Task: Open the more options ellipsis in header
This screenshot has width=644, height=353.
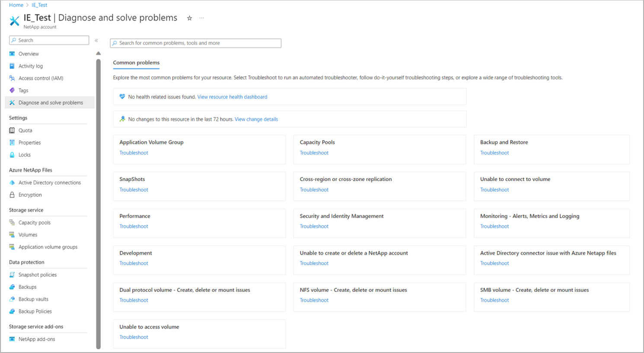Action: 201,18
